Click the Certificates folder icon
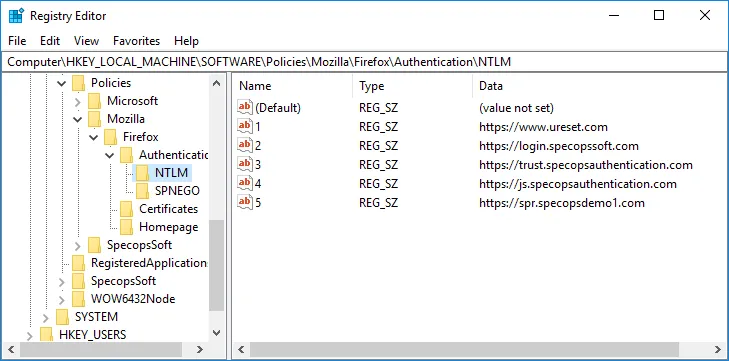729x361 pixels. click(126, 209)
